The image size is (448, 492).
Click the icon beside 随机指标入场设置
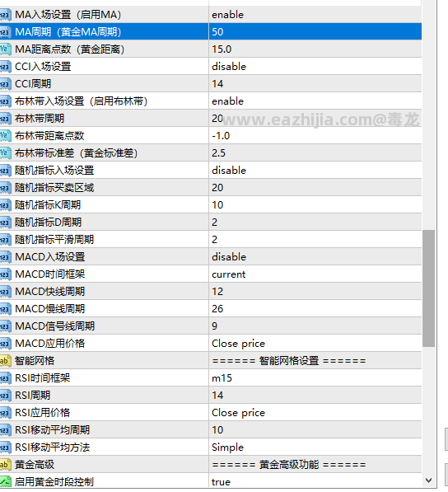point(5,171)
